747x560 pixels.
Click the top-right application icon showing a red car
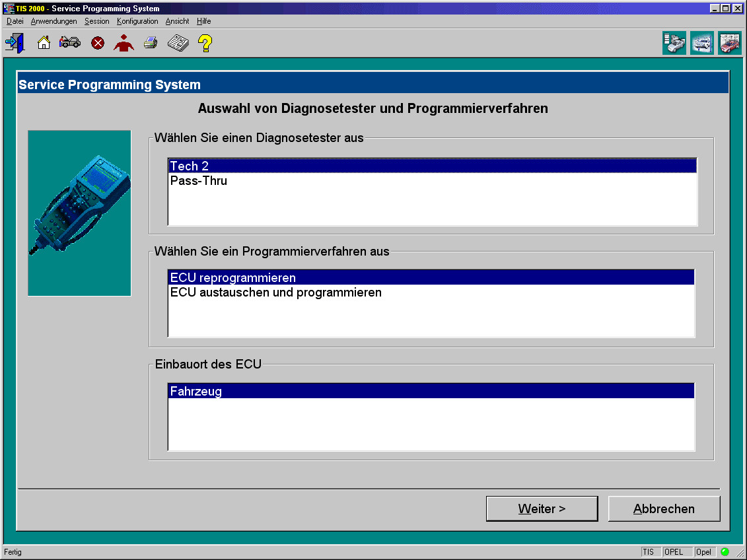tap(730, 43)
